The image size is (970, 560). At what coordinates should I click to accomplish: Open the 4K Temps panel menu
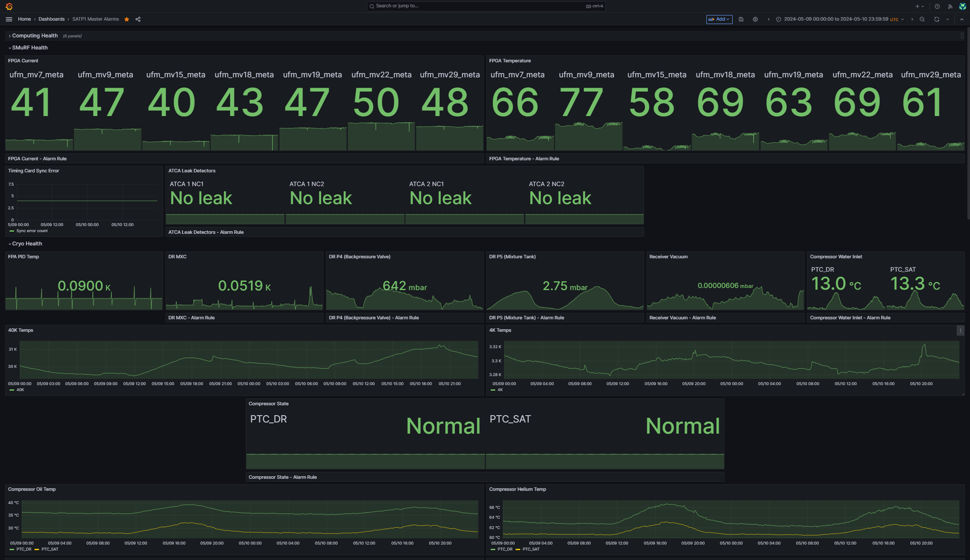pos(961,330)
